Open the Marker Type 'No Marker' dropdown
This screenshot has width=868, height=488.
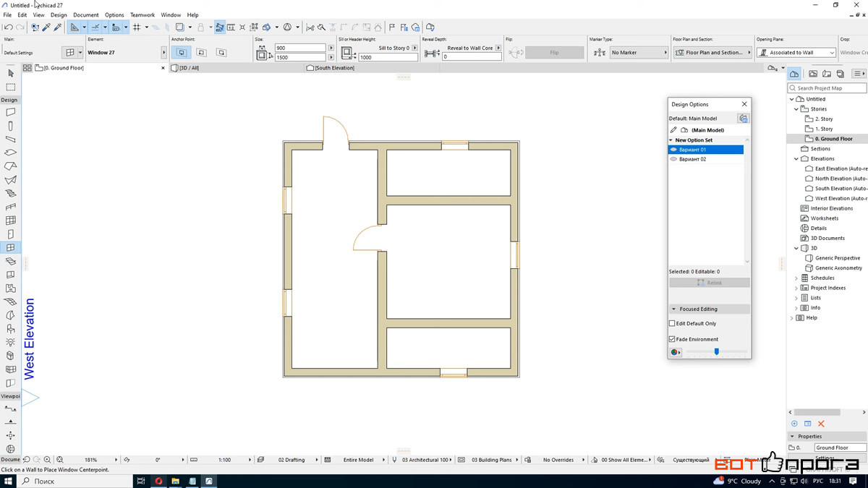(x=639, y=53)
